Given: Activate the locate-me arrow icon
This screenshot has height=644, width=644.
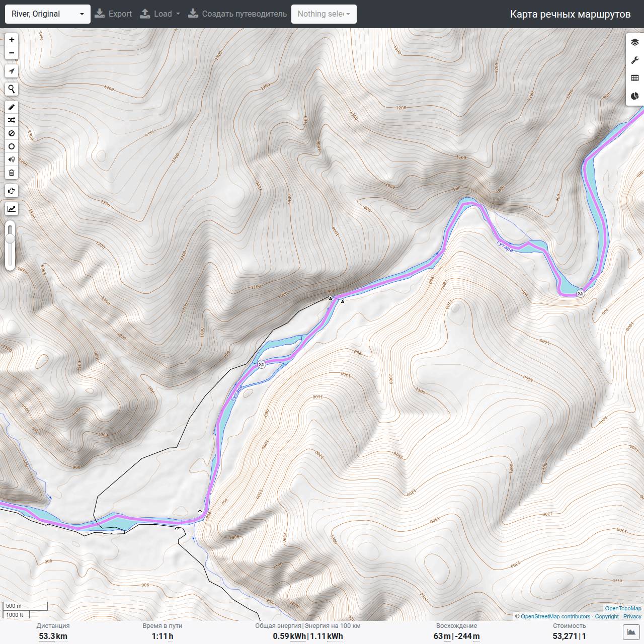Looking at the screenshot, I should pos(12,71).
